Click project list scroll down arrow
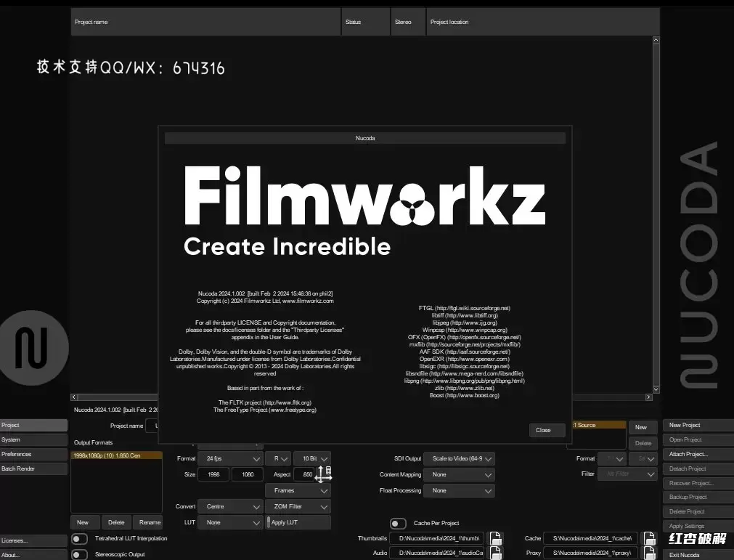The image size is (734, 560). pyautogui.click(x=656, y=389)
